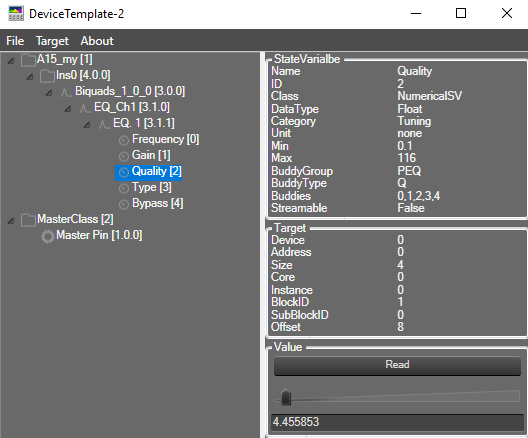Click the EQ. 1 filter curve icon

point(104,124)
